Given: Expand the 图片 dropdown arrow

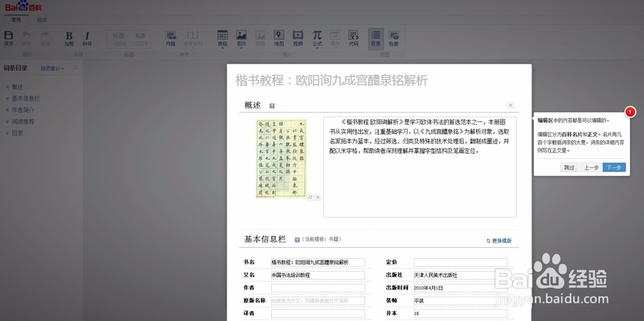Looking at the screenshot, I should click(241, 48).
